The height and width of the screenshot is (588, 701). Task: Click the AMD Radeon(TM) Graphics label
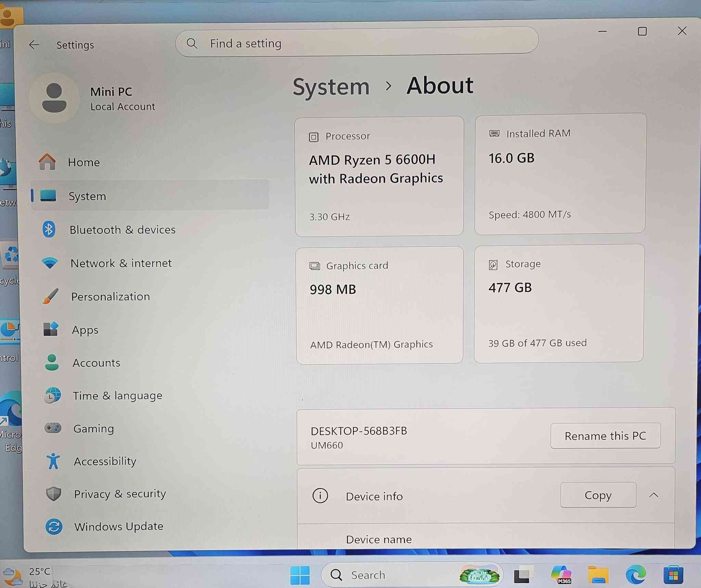[x=371, y=344]
